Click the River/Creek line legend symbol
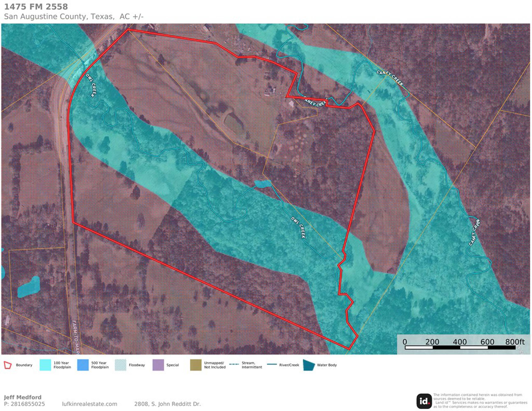 [272, 365]
